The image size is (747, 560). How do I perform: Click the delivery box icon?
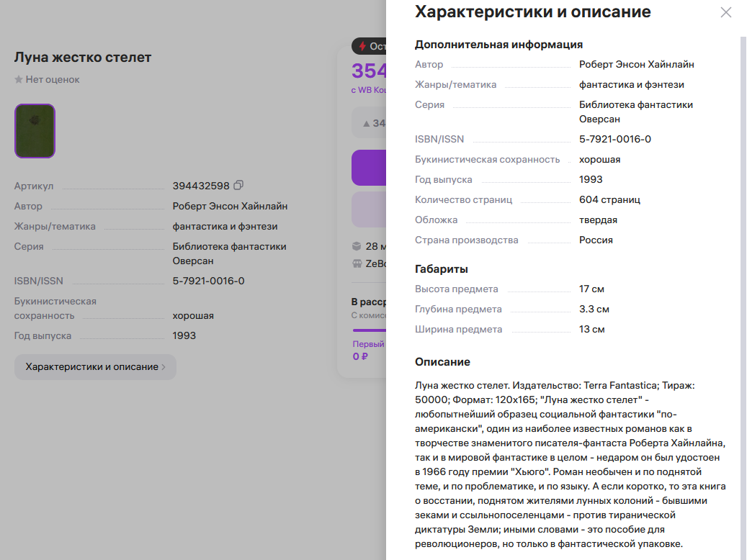click(357, 246)
